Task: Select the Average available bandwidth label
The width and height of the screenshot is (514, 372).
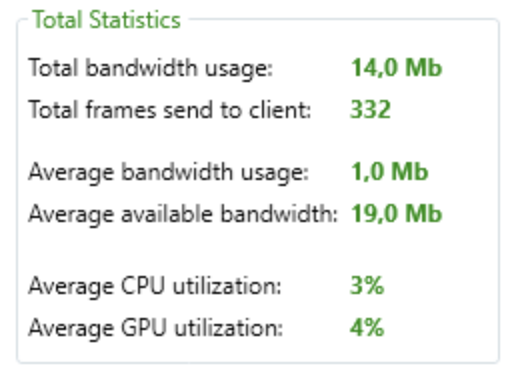Action: (183, 214)
